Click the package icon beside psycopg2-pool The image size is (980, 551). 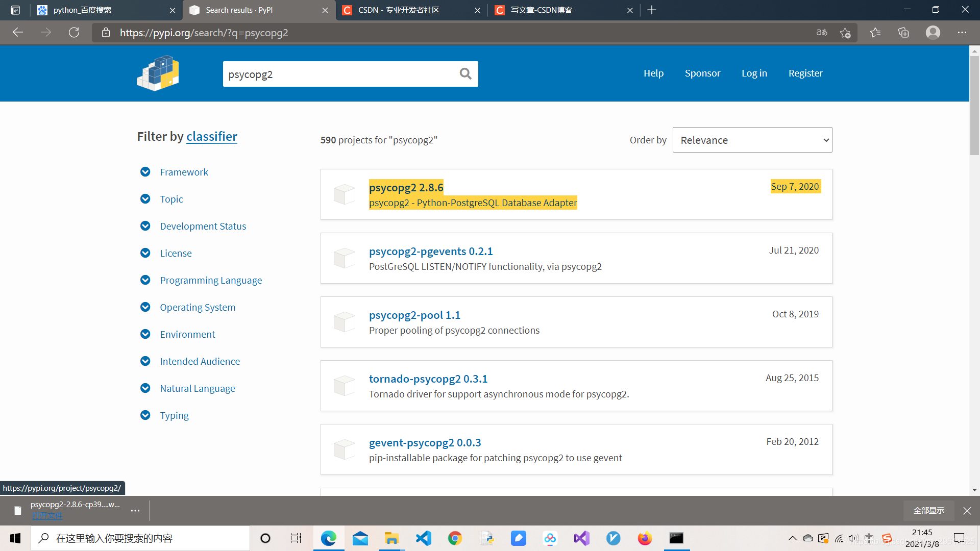[344, 322]
